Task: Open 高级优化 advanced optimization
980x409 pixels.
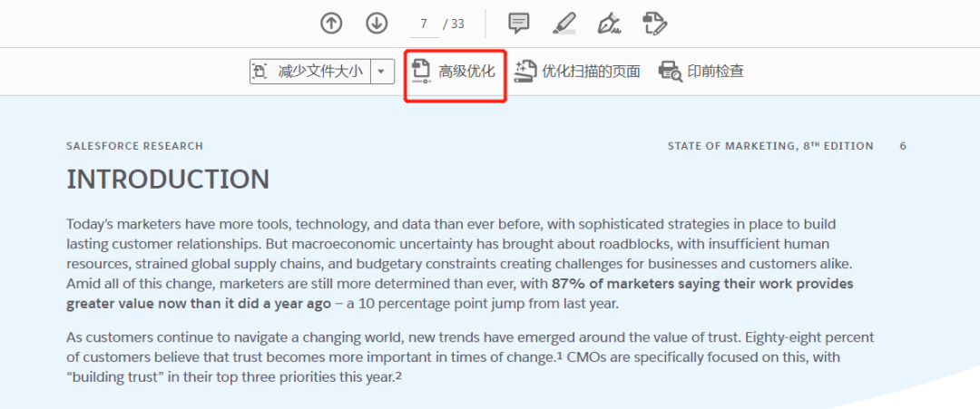Action: click(466, 71)
